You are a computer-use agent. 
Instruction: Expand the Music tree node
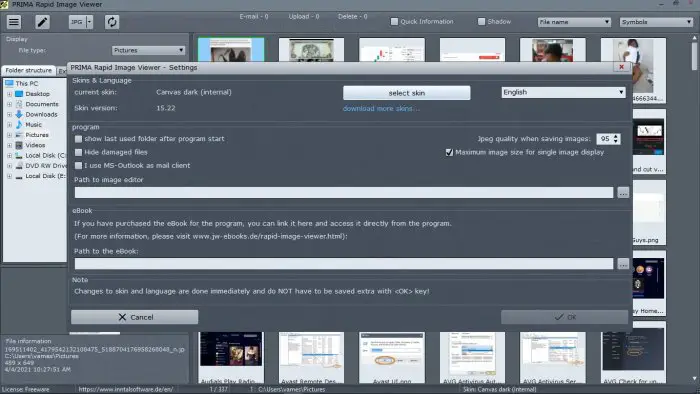pyautogui.click(x=9, y=124)
